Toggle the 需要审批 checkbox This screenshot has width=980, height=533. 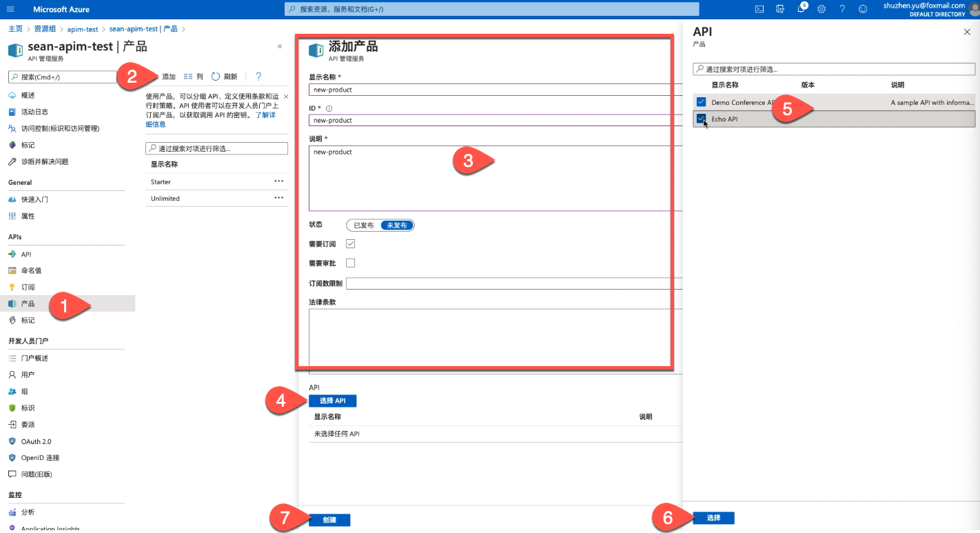tap(350, 263)
